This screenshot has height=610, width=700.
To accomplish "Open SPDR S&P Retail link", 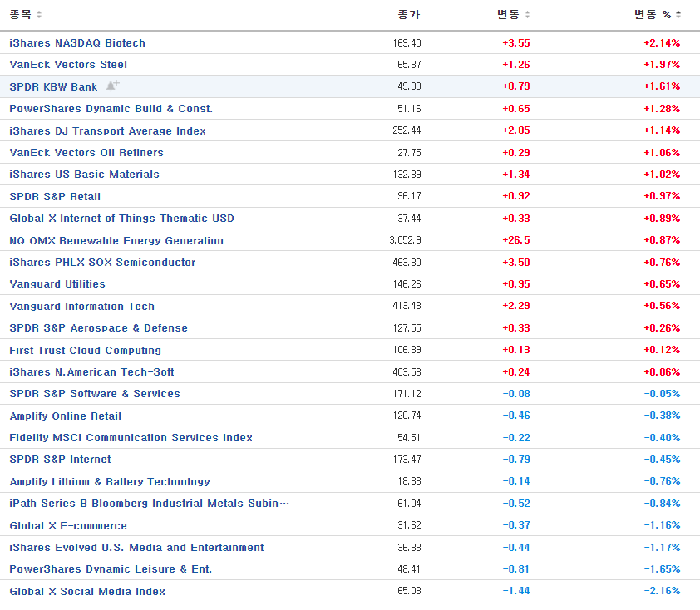I will point(55,196).
